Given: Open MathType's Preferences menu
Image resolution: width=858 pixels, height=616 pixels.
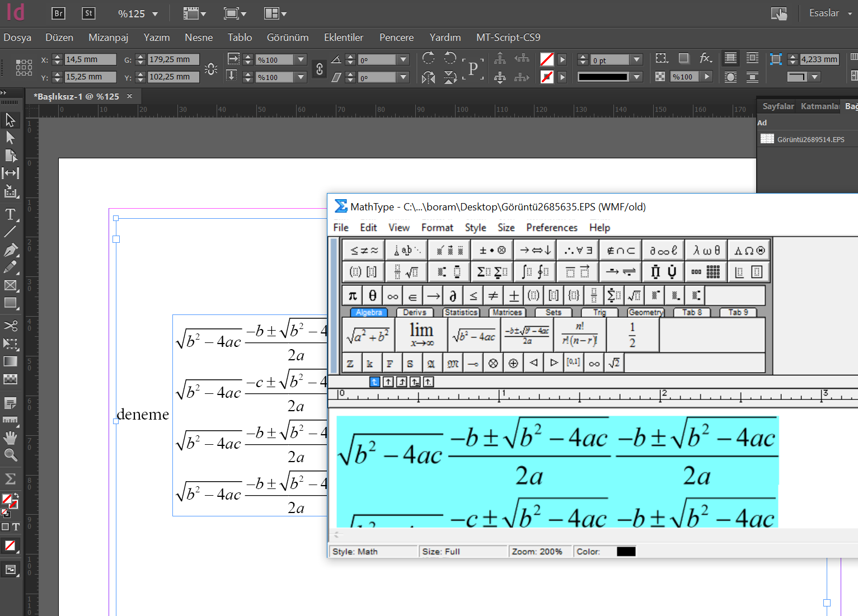Looking at the screenshot, I should (x=552, y=227).
